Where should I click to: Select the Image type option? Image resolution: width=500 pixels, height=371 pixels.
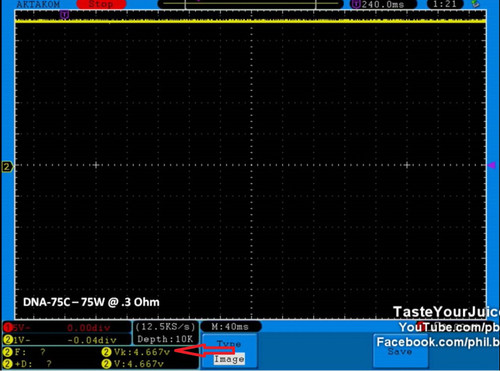[x=229, y=359]
